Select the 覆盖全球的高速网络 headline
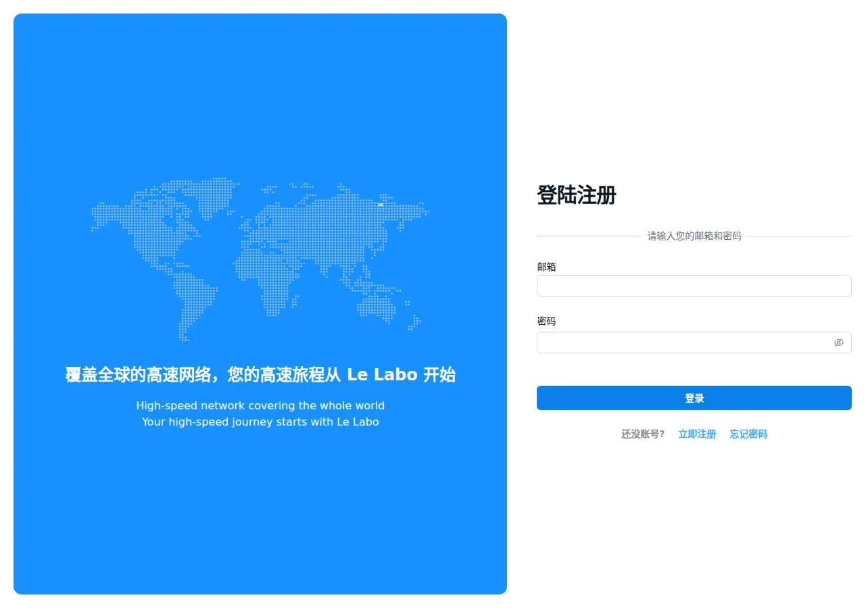Screen dimensions: 868x608 (260, 375)
